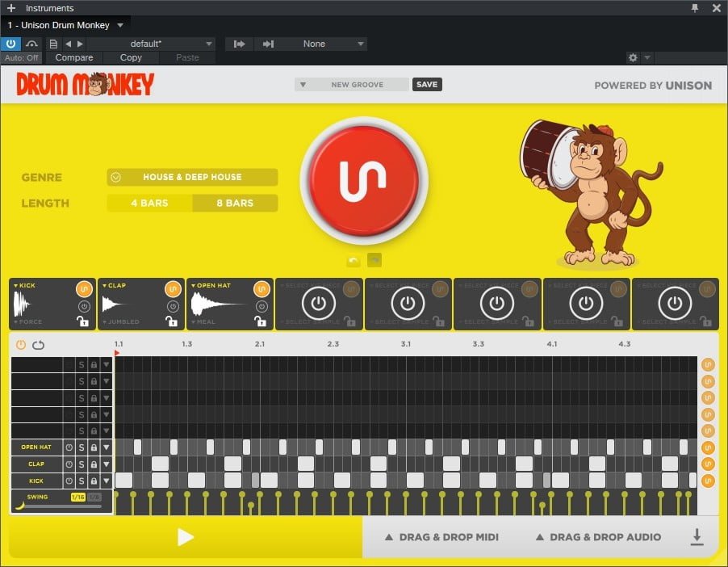728x567 pixels.
Task: Click the Compare button
Action: [73, 57]
